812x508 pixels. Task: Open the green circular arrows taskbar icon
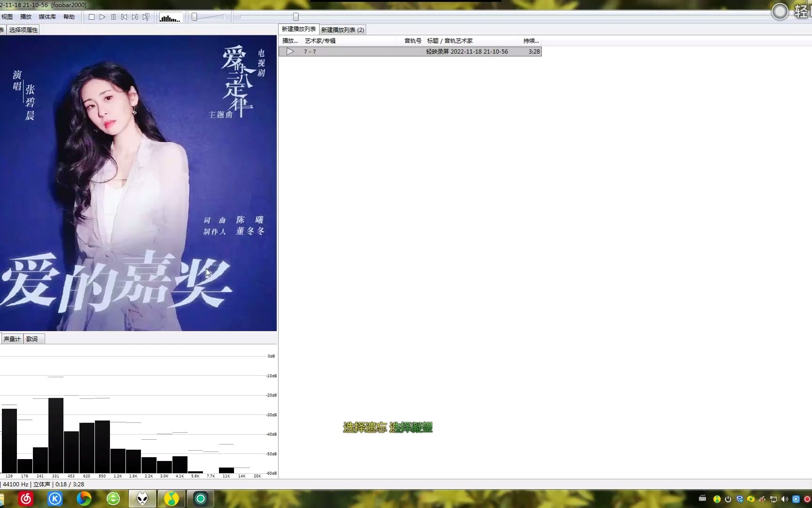[x=113, y=499]
